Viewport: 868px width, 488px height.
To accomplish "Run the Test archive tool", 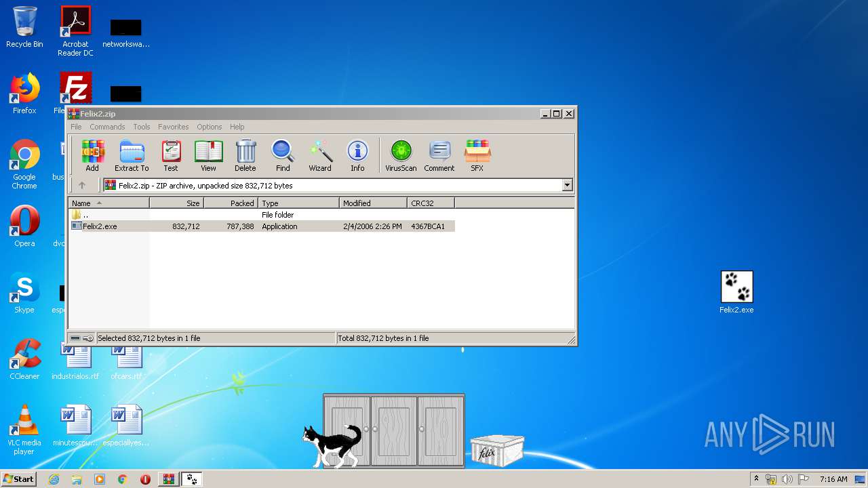I will tap(171, 156).
